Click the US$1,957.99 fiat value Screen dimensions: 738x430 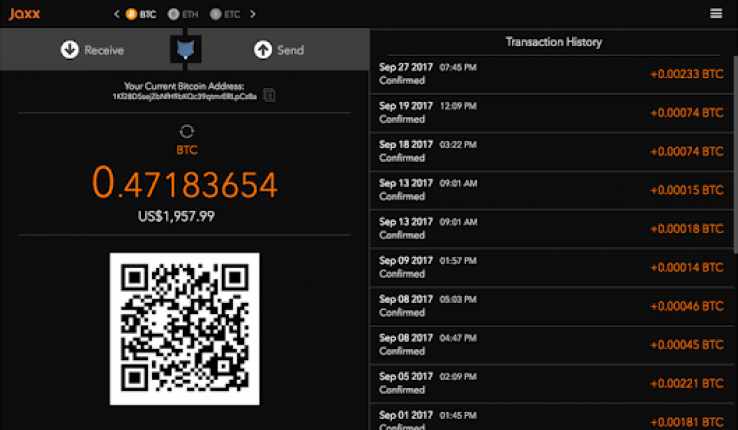176,216
